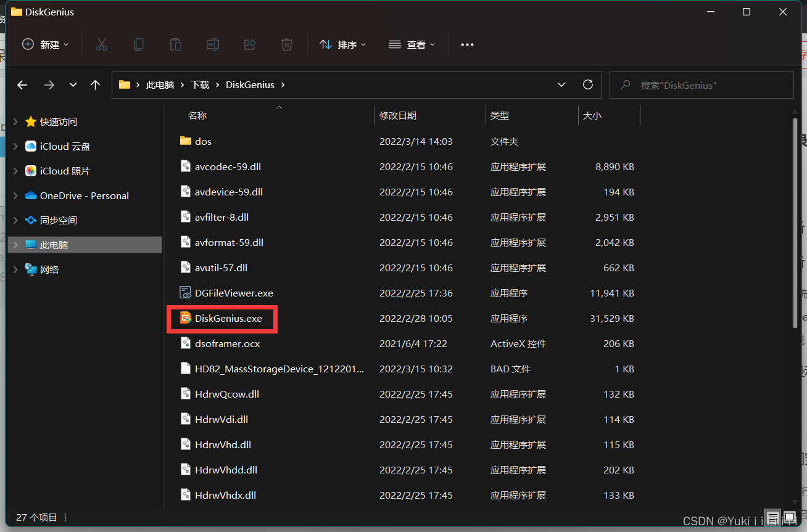Click the file list vertical scrollbar
807x532 pixels.
[x=795, y=223]
